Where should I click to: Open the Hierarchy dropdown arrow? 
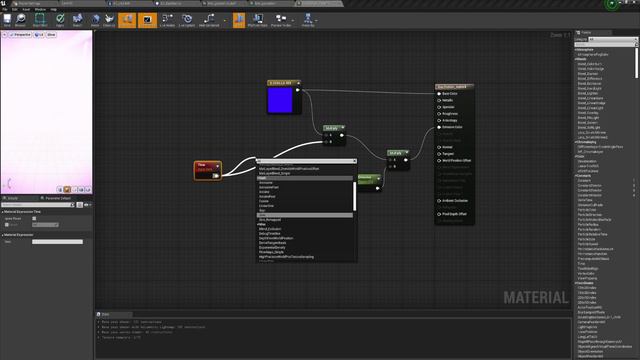point(317,20)
